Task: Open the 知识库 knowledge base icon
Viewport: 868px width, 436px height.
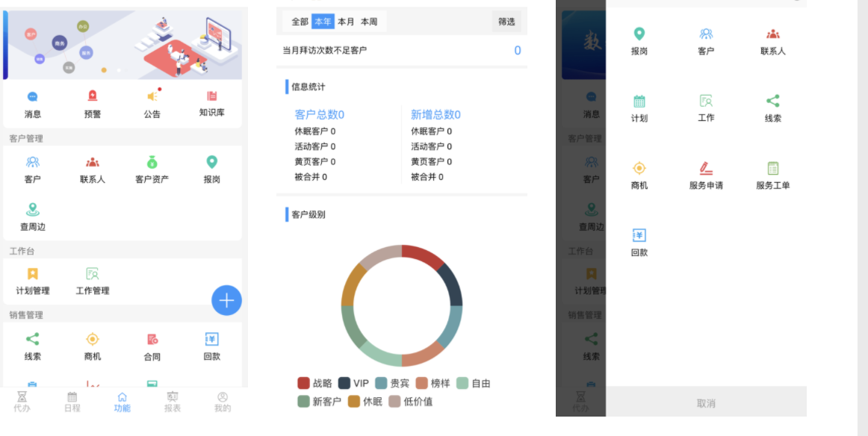Action: 212,97
